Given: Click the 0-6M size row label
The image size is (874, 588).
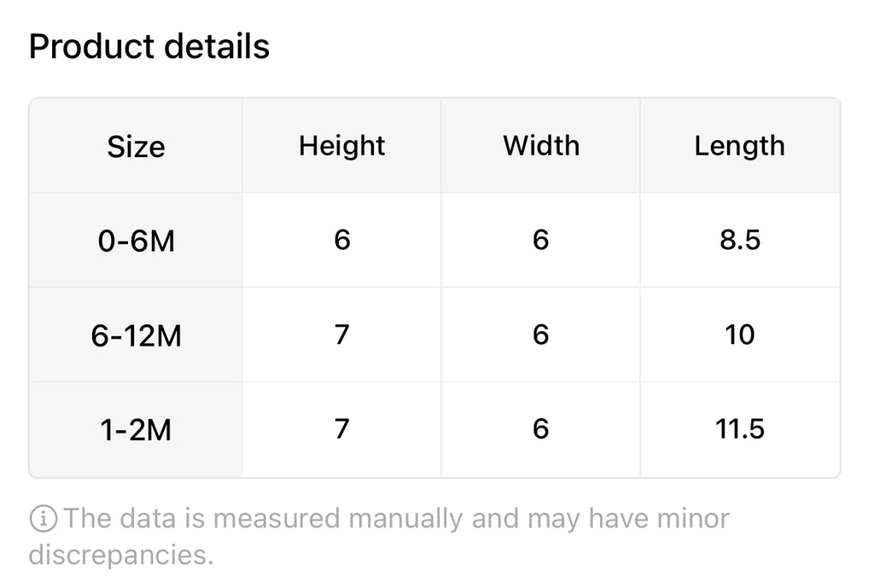Looking at the screenshot, I should tap(136, 241).
